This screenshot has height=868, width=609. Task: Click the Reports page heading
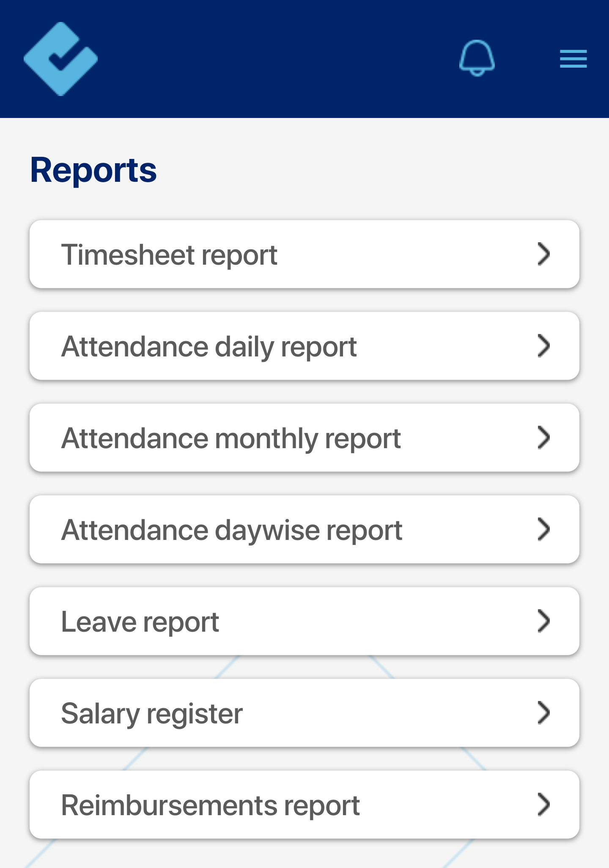(93, 170)
